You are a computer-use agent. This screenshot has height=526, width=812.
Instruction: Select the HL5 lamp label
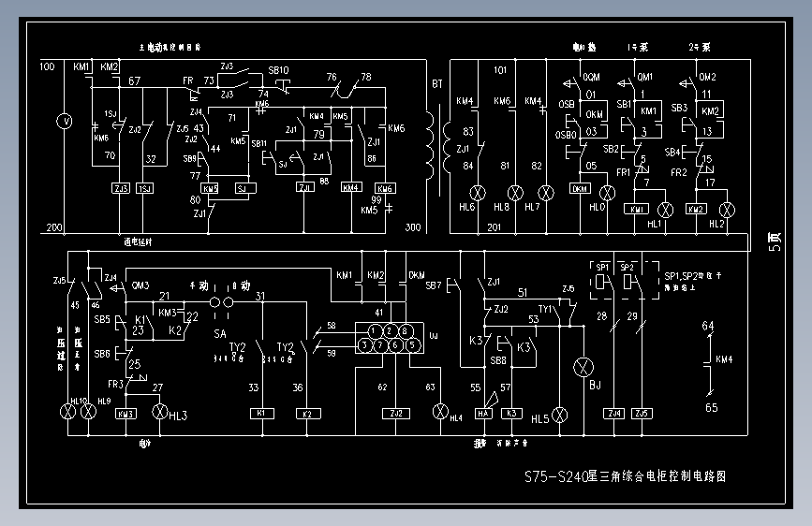(x=539, y=418)
